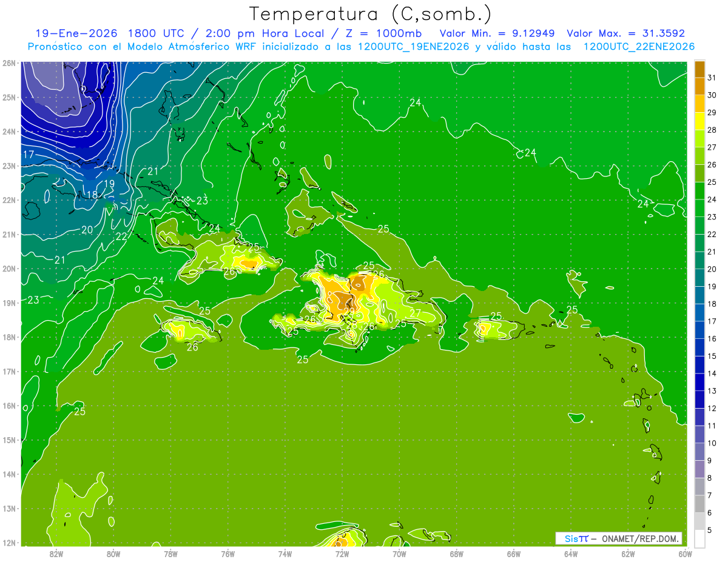Image resolution: width=728 pixels, height=562 pixels.
Task: Click the '18N' latitude axis label
Action: click(9, 337)
